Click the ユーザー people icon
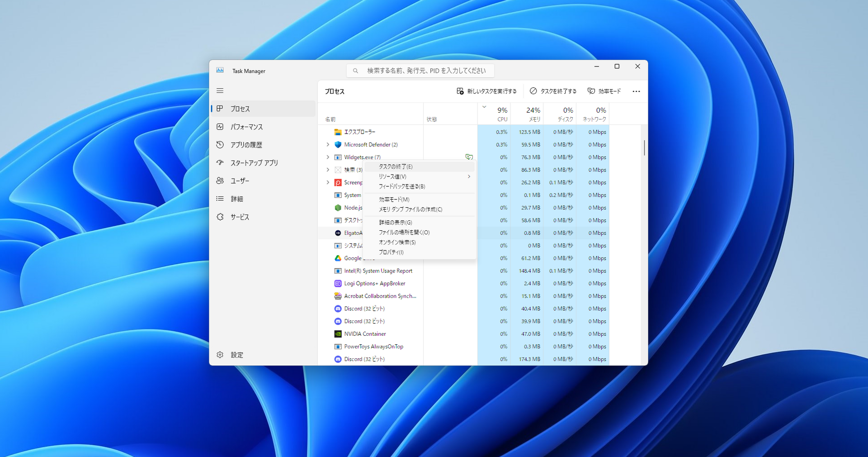Viewport: 868px width, 457px height. pos(220,181)
